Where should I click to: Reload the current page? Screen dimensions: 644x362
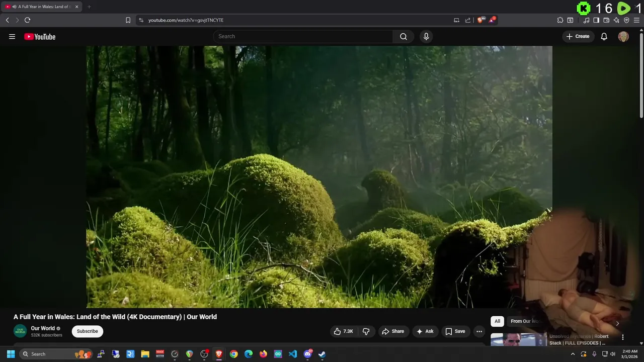pyautogui.click(x=27, y=20)
